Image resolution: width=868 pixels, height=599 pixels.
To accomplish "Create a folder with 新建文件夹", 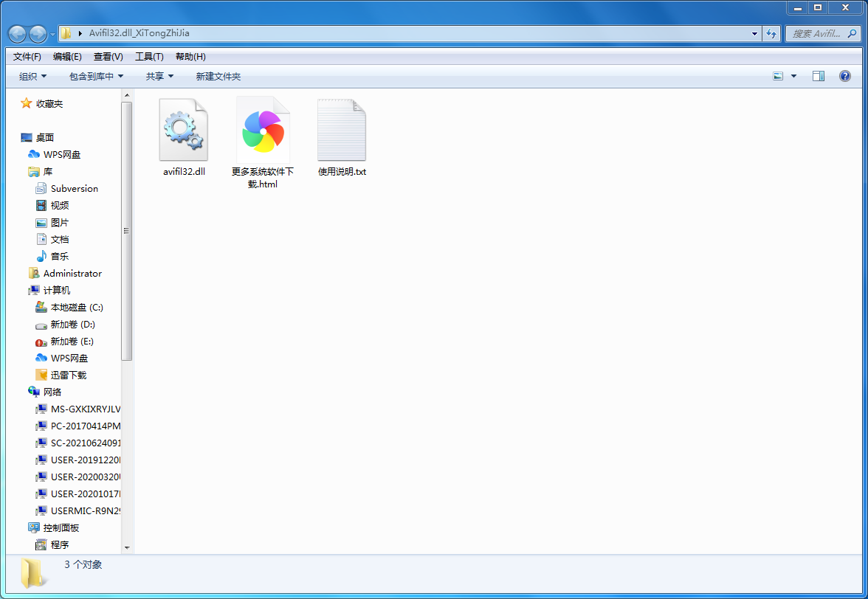I will point(218,76).
